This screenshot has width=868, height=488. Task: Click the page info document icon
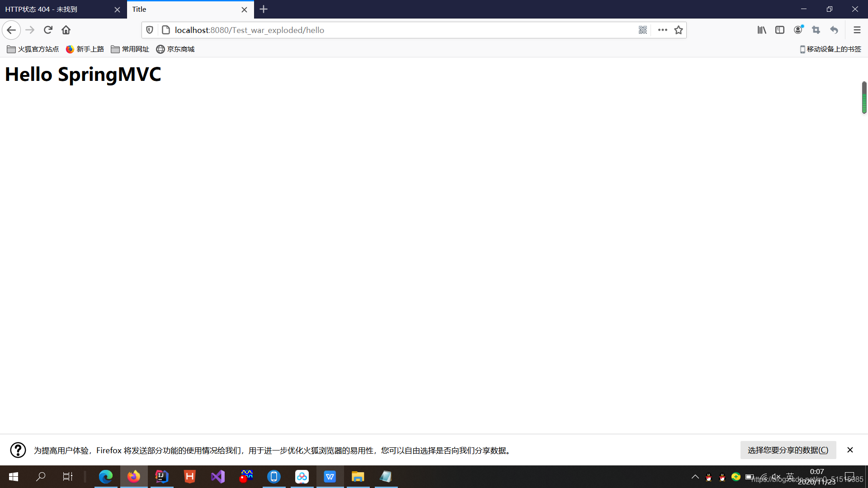[x=166, y=30]
